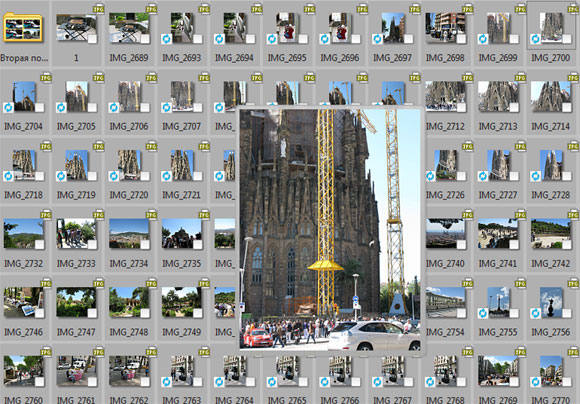580x404 pixels.
Task: Select the IMG_2740 city view thumbnail
Action: [445, 233]
